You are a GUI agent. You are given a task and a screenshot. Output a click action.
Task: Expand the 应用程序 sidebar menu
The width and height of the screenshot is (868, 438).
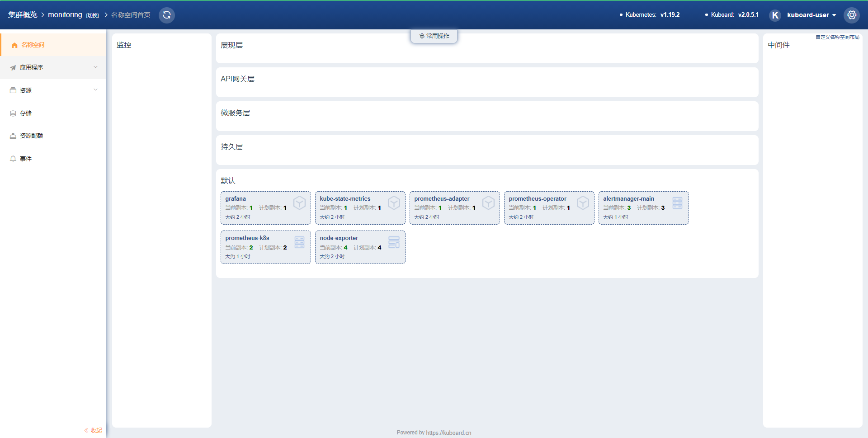pos(53,67)
